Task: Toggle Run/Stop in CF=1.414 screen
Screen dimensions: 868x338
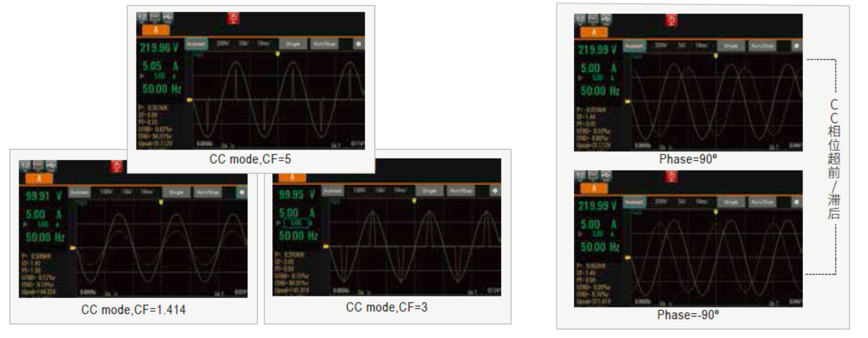Action: [208, 192]
